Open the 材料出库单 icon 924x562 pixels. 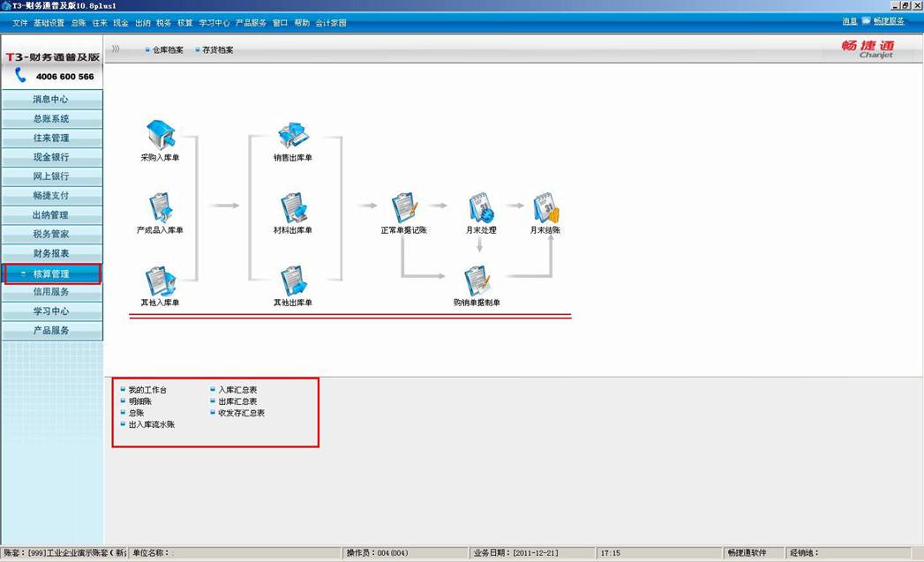point(293,208)
